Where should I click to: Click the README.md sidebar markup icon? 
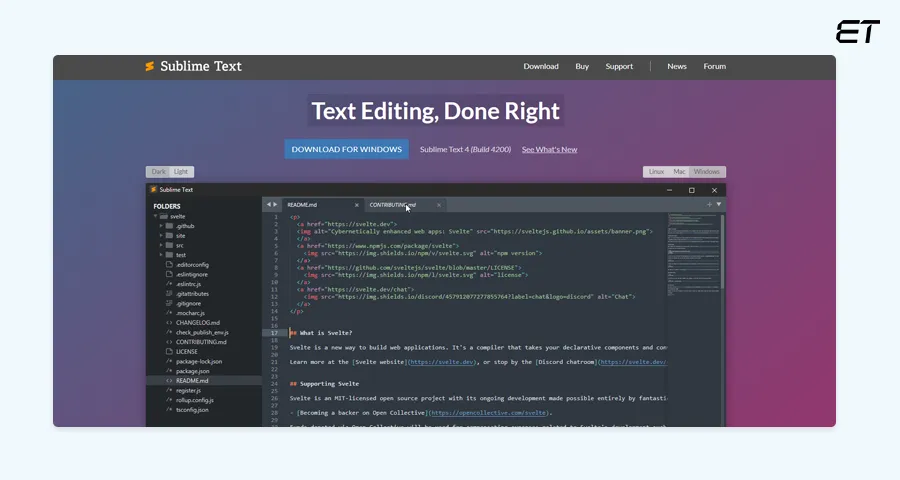[x=169, y=381]
